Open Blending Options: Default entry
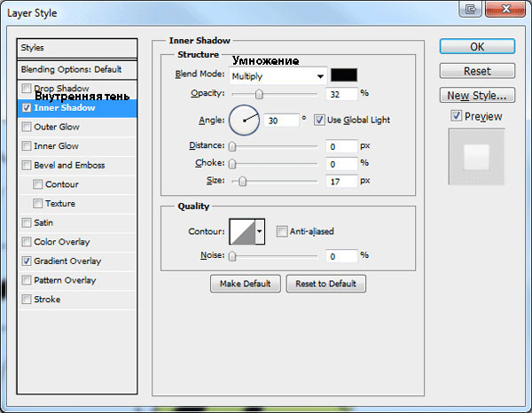The image size is (532, 413). click(x=77, y=69)
